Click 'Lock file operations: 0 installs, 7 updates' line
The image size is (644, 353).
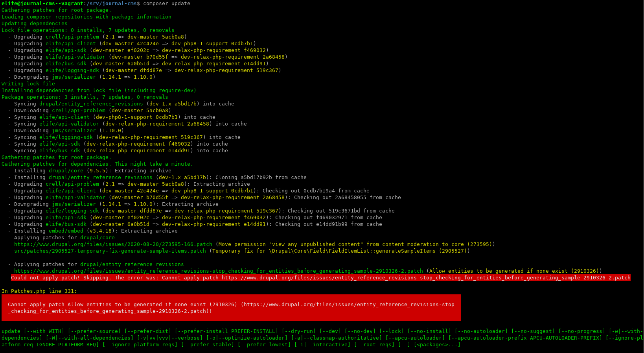pos(88,30)
